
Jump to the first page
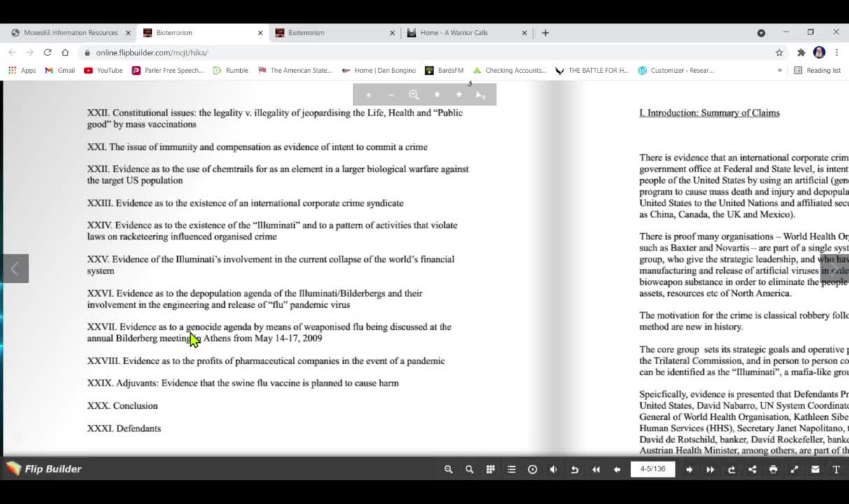(595, 469)
